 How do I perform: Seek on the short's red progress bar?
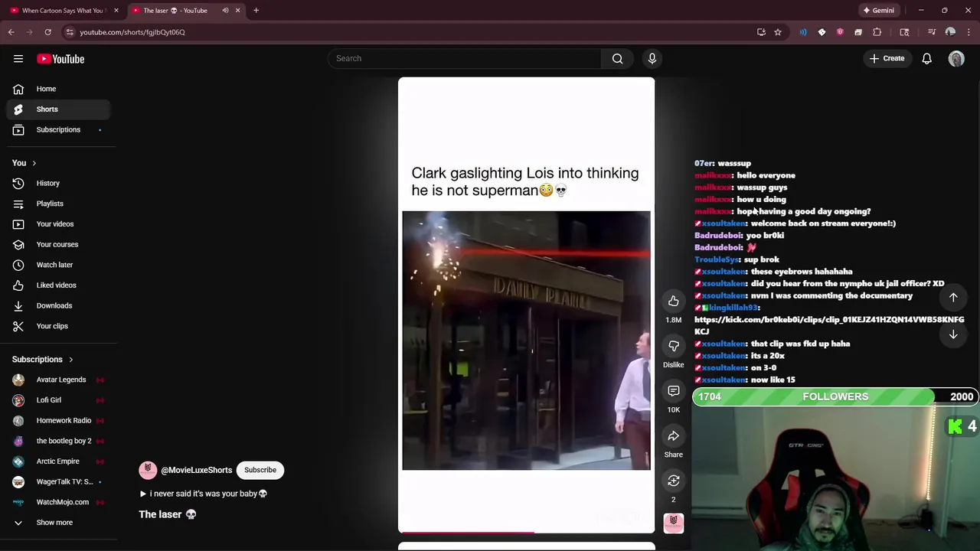click(526, 532)
